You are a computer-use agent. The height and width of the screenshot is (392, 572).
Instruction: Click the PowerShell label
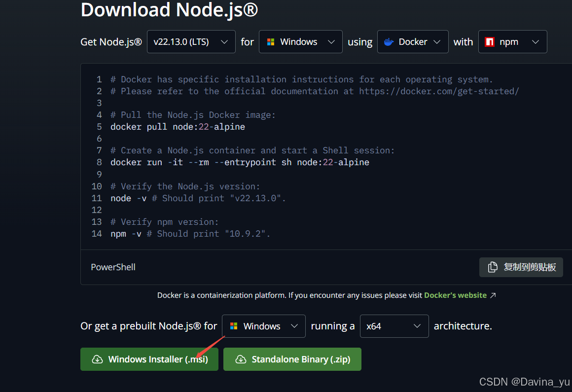(113, 267)
